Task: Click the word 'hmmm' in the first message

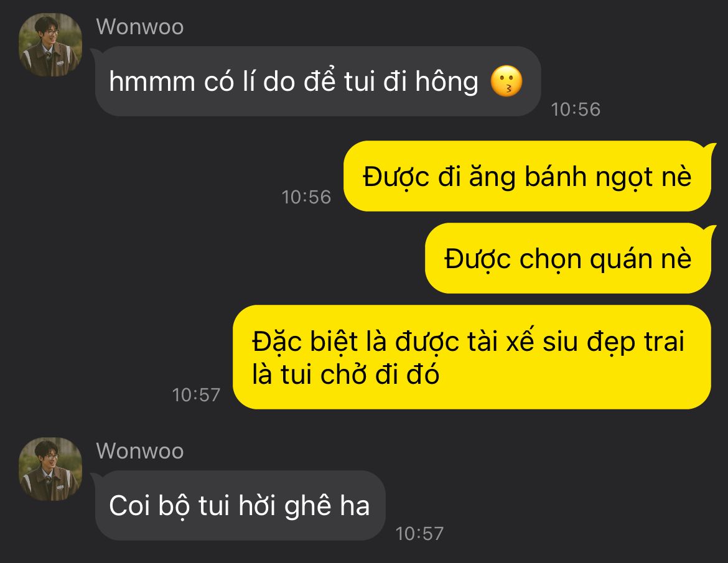Action: [152, 81]
